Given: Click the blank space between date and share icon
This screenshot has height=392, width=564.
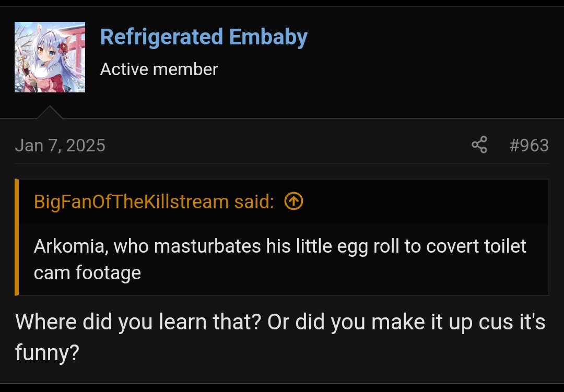Looking at the screenshot, I should click(x=287, y=145).
